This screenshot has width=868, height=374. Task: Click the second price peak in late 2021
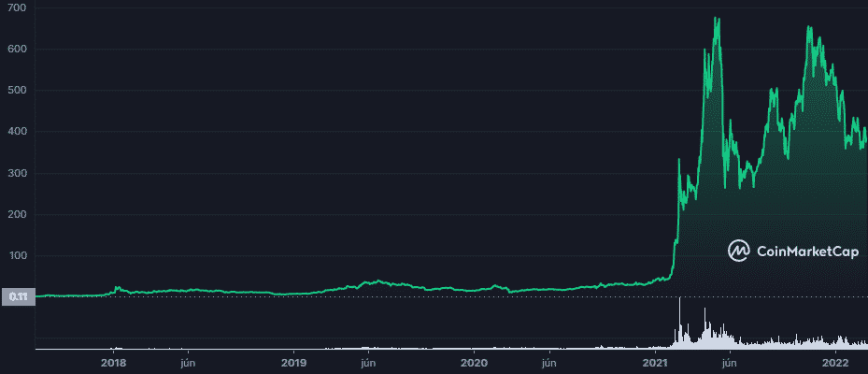coord(809,27)
